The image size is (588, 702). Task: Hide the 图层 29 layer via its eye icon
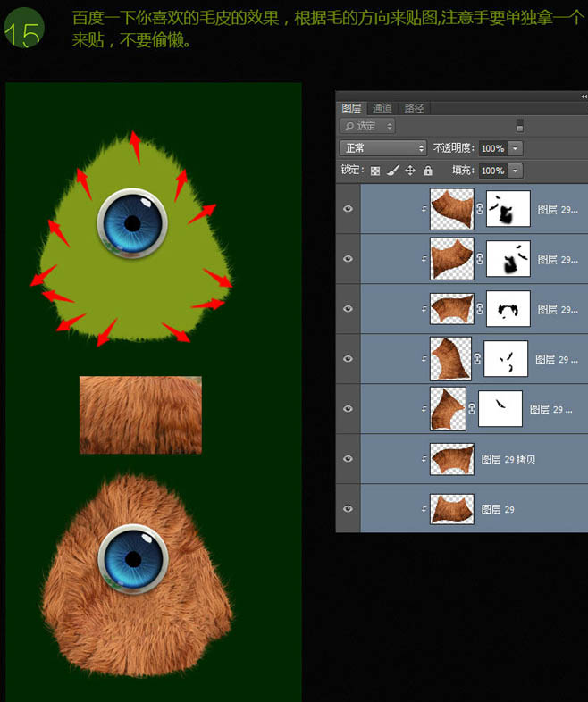(348, 509)
